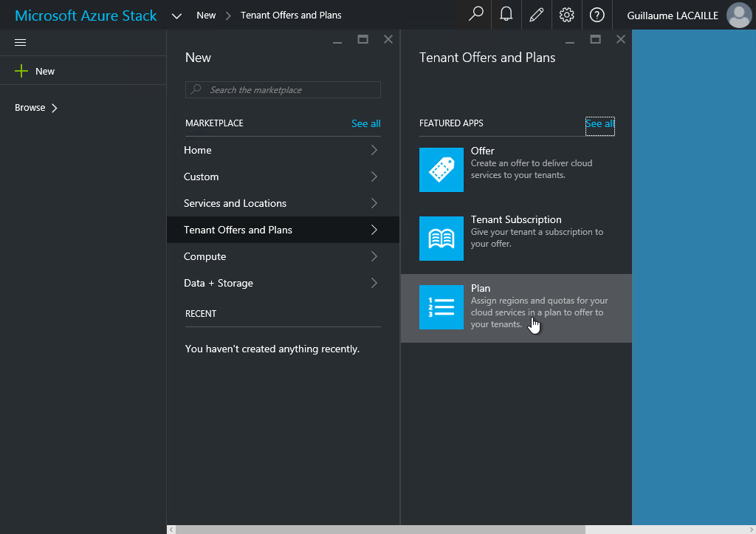Expand Services and Locations chevron

[374, 203]
